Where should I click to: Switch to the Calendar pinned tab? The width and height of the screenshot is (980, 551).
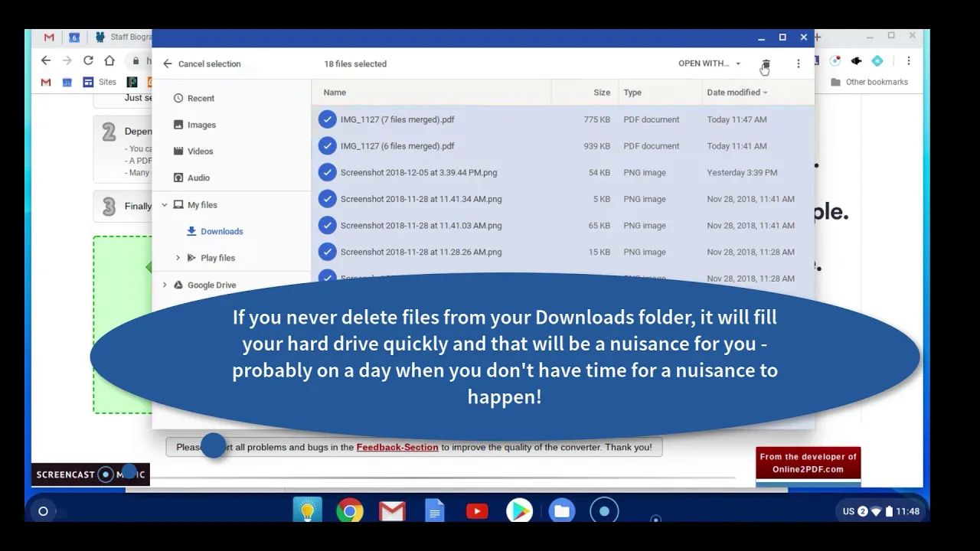[x=74, y=37]
